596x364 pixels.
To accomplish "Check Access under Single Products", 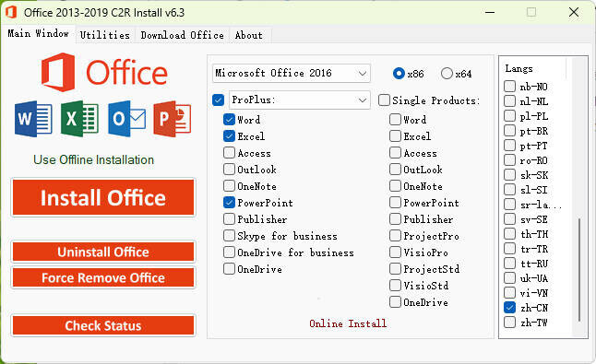I will pos(395,153).
